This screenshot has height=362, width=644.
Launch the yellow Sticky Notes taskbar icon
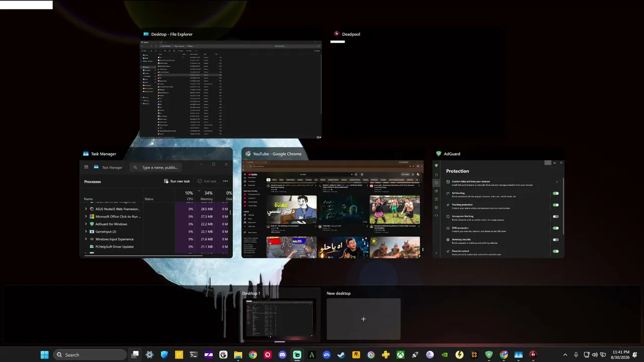click(x=179, y=355)
